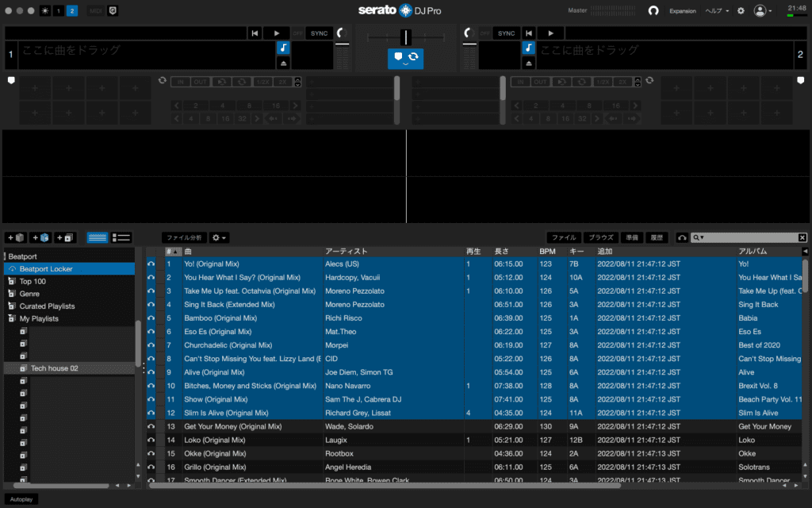Jump to start of deck 2 track
This screenshot has width=812, height=508.
click(x=529, y=33)
